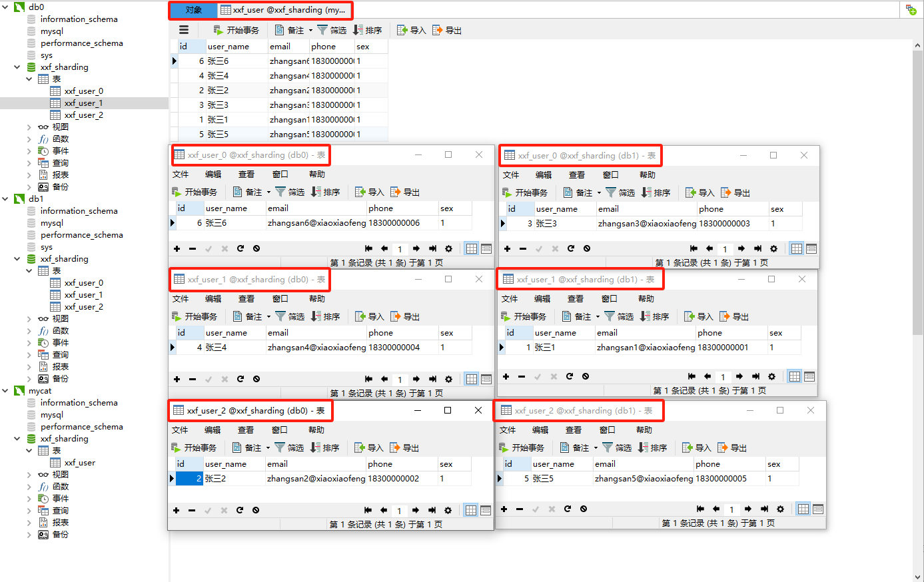Toggle form view in xxf_user_1 (db0) window

487,378
